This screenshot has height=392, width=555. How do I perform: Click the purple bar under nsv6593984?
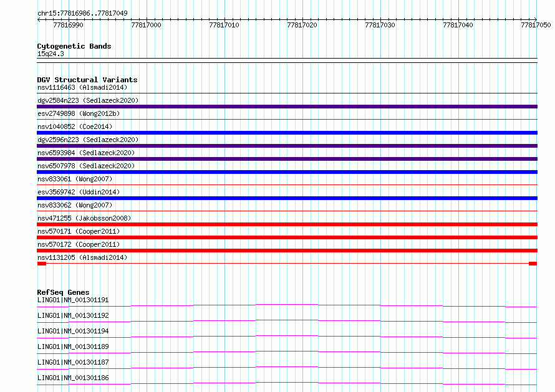pyautogui.click(x=287, y=159)
